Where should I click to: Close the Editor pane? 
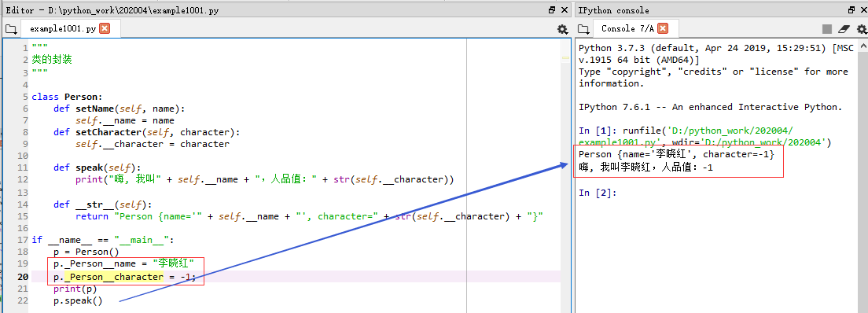tap(564, 10)
